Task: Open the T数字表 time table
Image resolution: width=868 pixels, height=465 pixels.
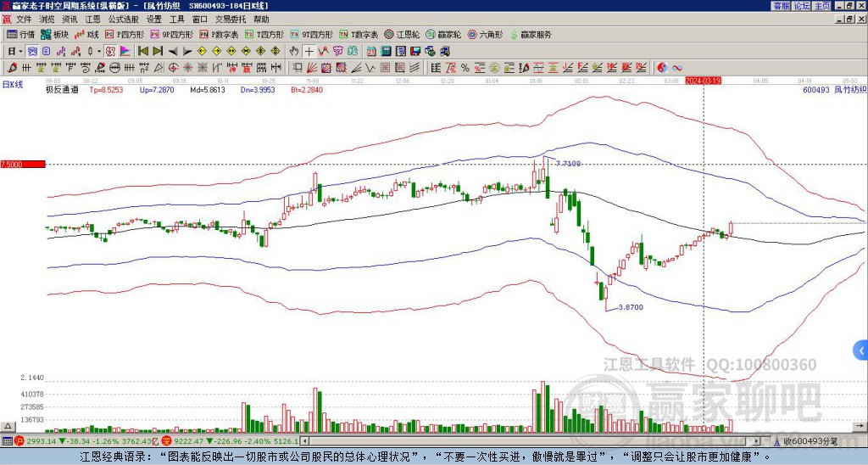Action: [x=359, y=34]
